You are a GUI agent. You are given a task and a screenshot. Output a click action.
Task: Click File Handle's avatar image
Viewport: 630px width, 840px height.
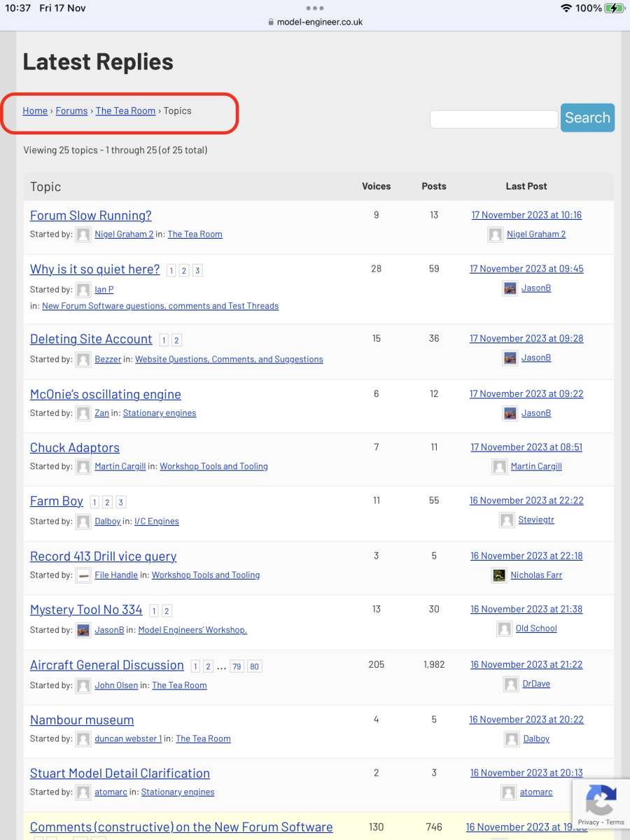(x=83, y=575)
